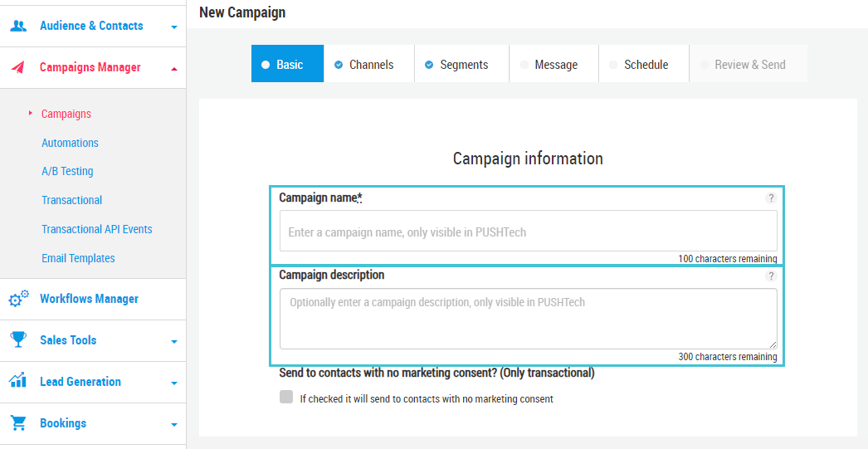
Task: Click the checkmark icon on Channels step
Action: pos(339,65)
